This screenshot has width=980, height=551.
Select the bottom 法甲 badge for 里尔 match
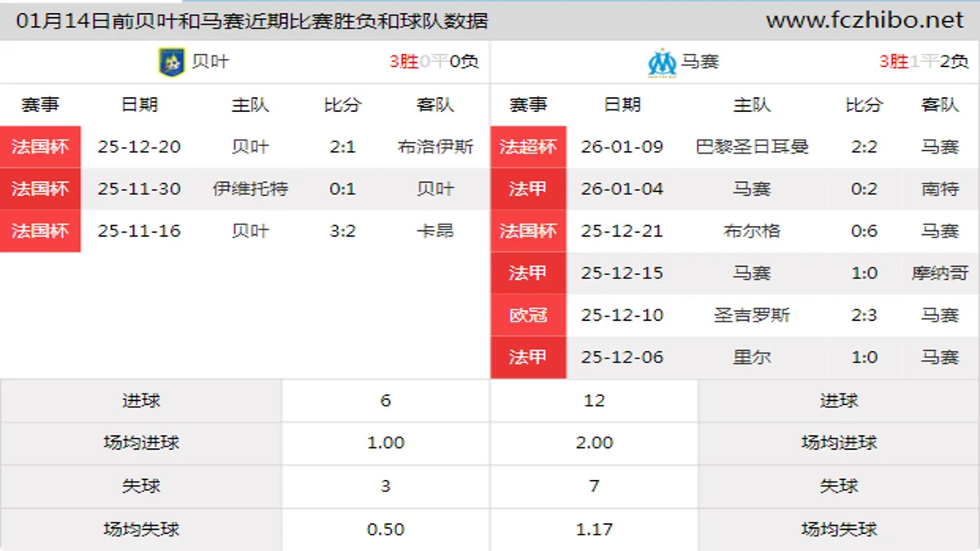pyautogui.click(x=528, y=358)
